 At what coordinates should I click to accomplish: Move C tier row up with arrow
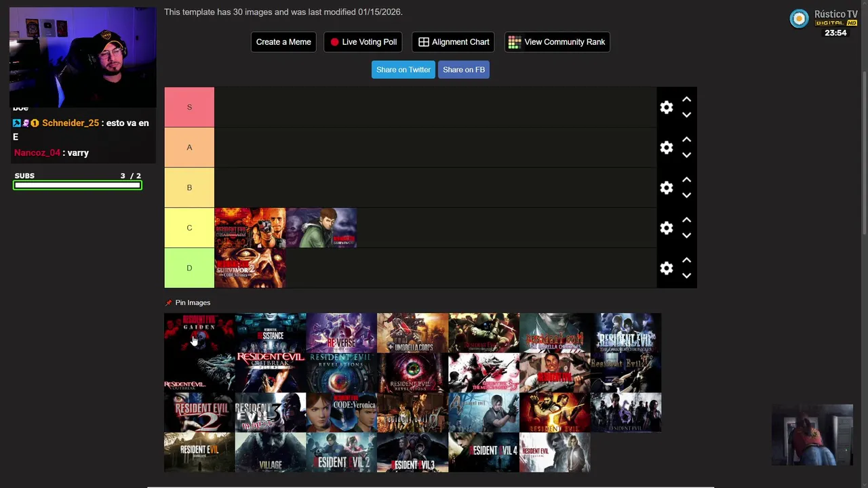click(686, 220)
